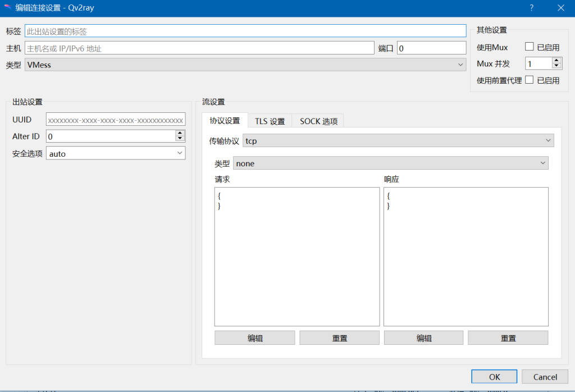
Task: Open the 类型 VMess protocol dropdown
Action: (245, 65)
